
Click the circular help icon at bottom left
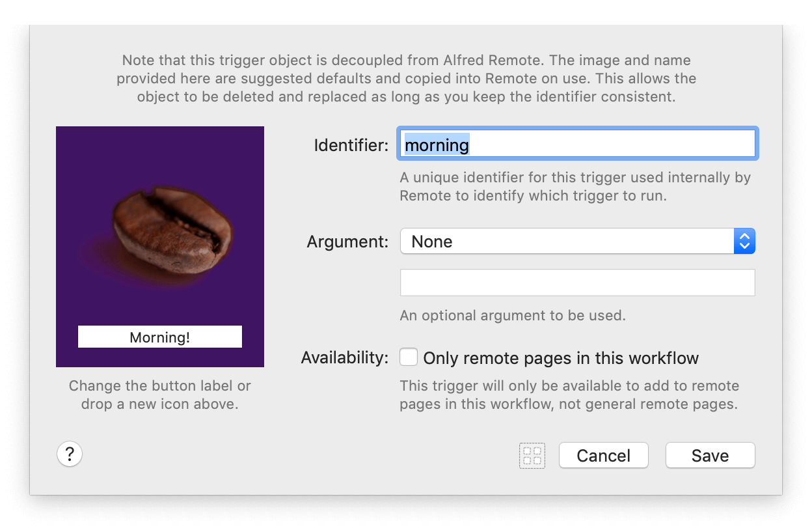pos(69,454)
